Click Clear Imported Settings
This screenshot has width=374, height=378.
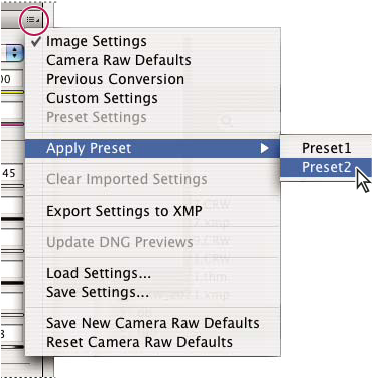pos(127,179)
